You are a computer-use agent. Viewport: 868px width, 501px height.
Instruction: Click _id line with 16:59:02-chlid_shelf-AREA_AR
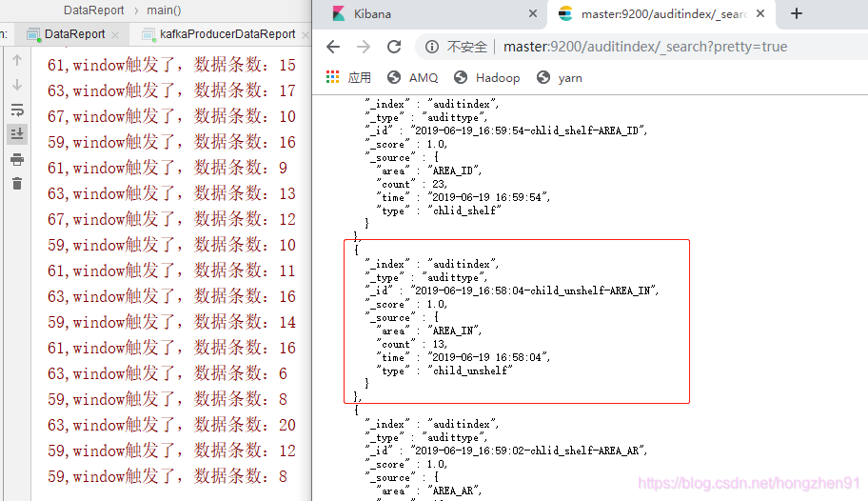point(506,451)
